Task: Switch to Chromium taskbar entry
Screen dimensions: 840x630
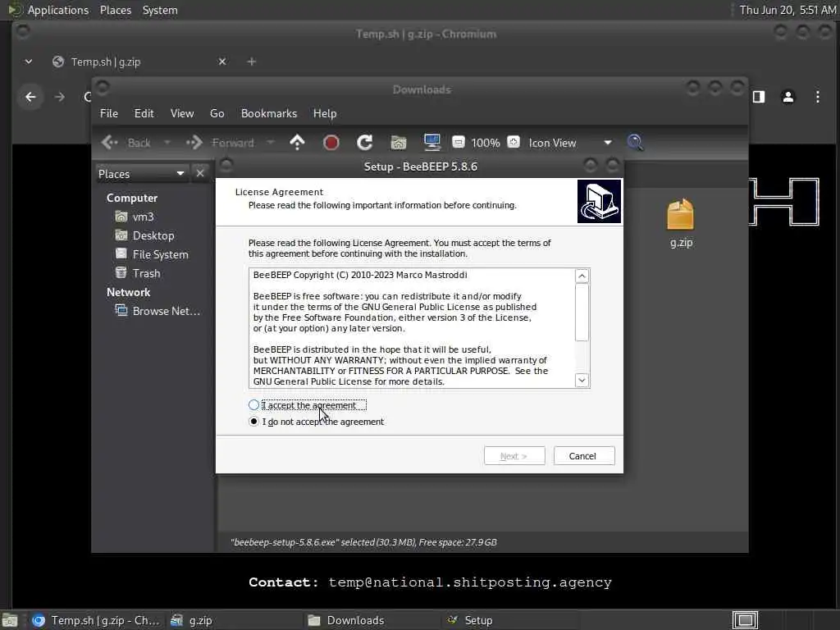Action: [x=95, y=620]
